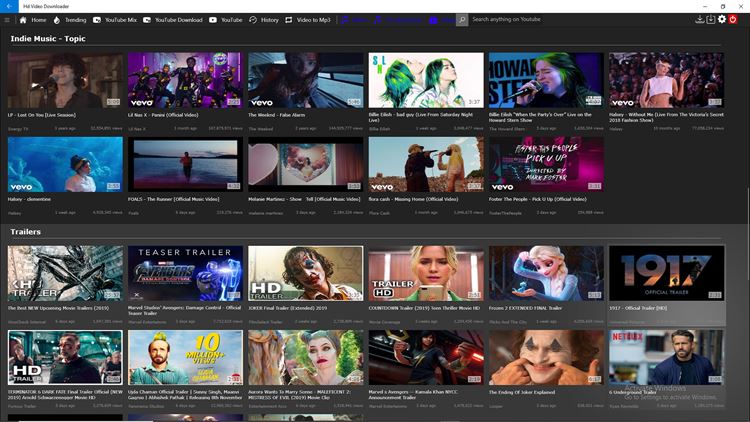
Task: Open COUNTDOWN Trailer thumbnail
Action: [x=426, y=273]
